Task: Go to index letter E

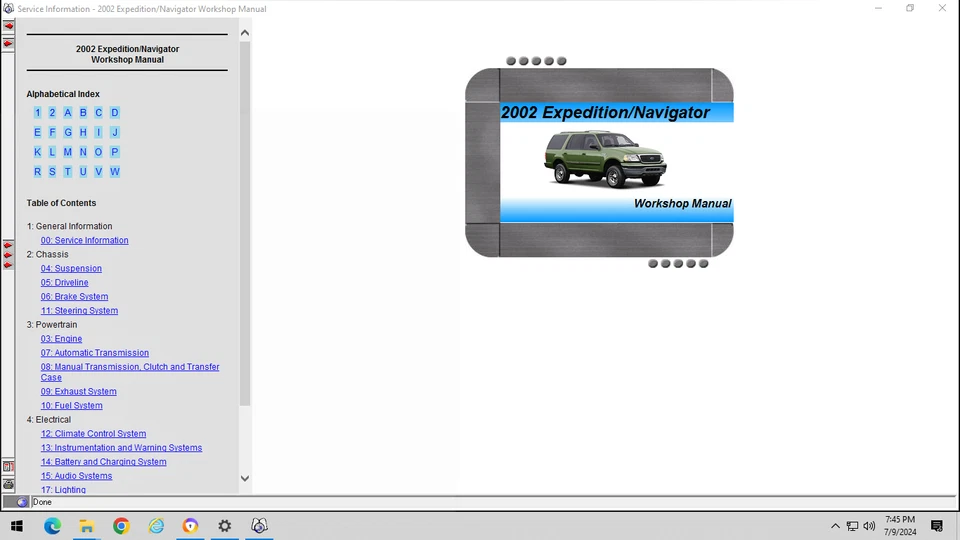Action: [37, 132]
